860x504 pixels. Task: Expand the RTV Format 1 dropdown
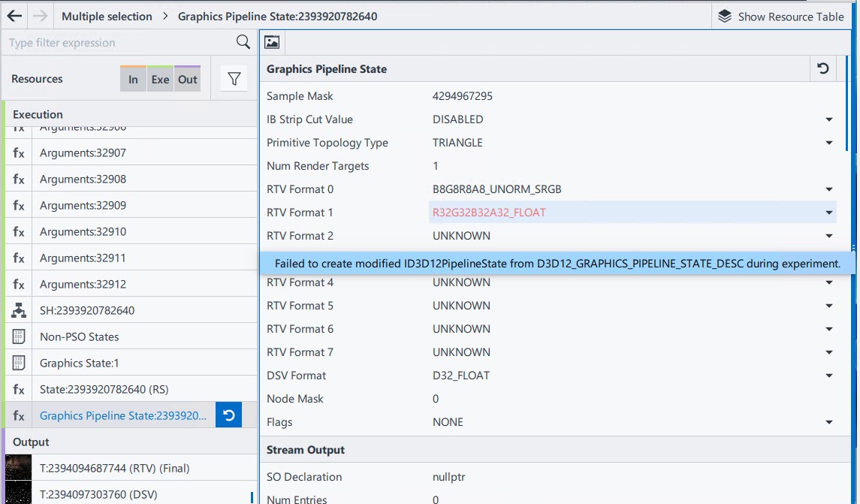coord(829,213)
